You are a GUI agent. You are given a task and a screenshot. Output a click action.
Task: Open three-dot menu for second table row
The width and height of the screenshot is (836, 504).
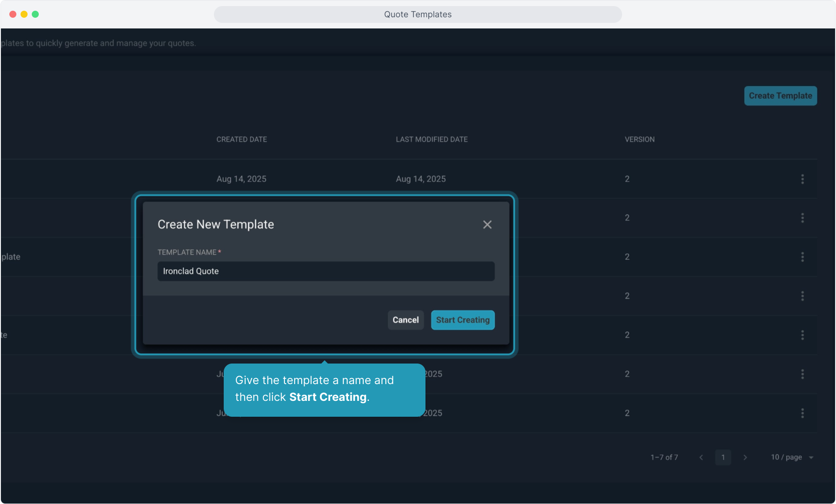[802, 218]
